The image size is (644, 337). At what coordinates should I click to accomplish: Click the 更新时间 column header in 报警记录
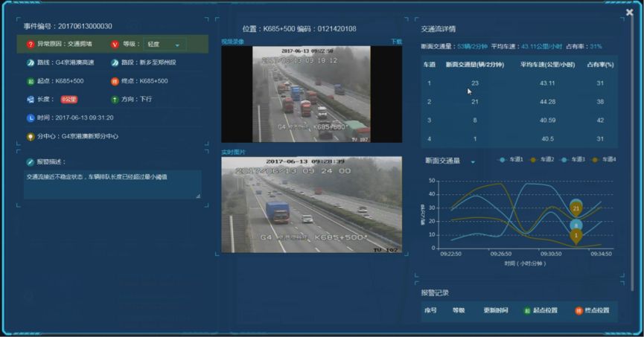click(x=496, y=311)
